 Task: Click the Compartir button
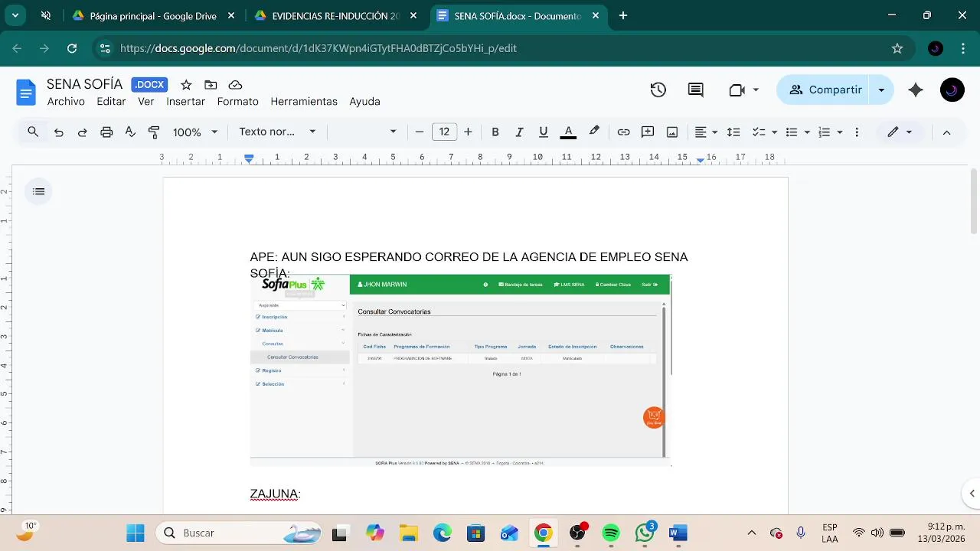[825, 90]
